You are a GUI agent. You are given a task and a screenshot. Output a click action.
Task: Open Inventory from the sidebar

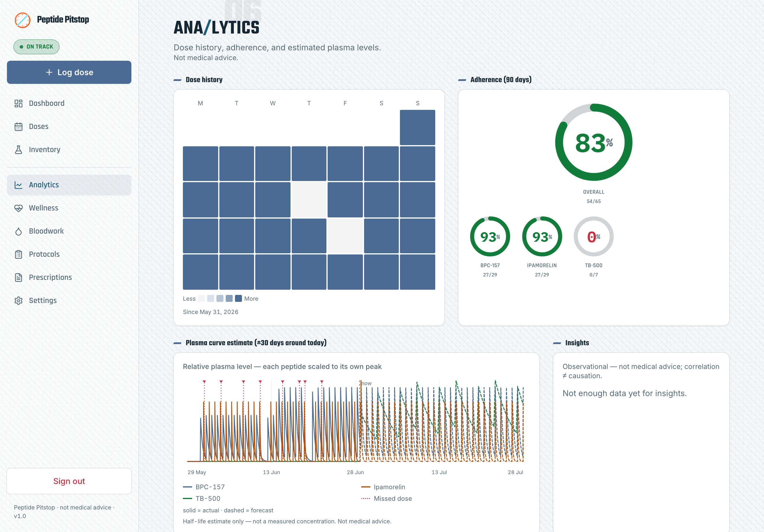coord(69,150)
